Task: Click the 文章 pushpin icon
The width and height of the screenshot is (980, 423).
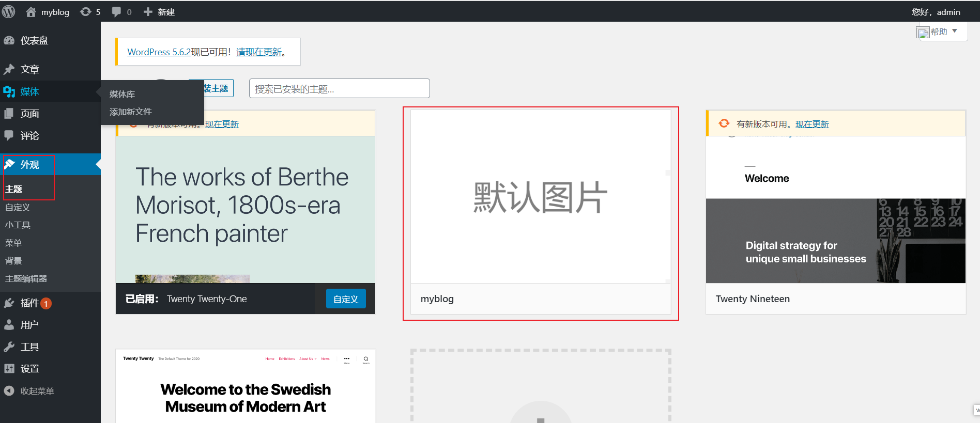Action: [x=9, y=69]
